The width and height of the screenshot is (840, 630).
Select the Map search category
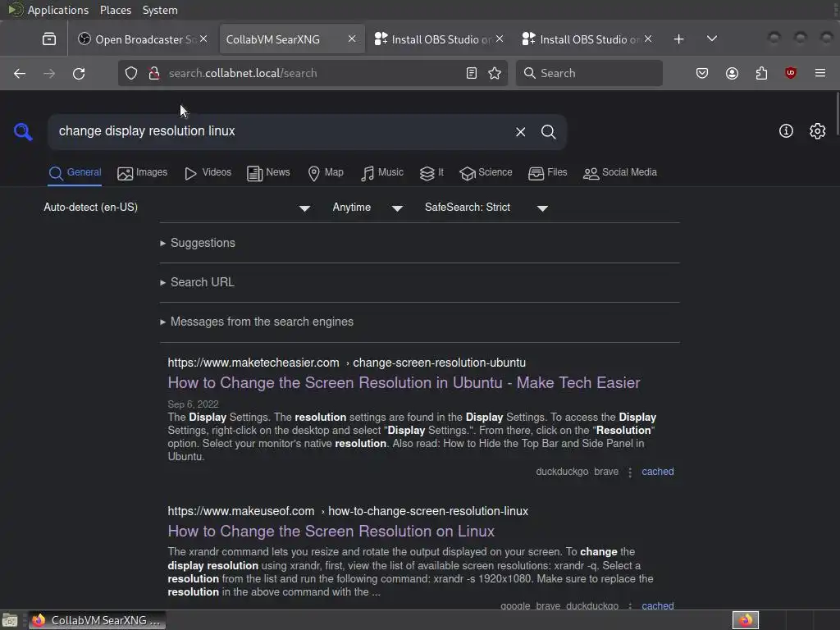(326, 172)
